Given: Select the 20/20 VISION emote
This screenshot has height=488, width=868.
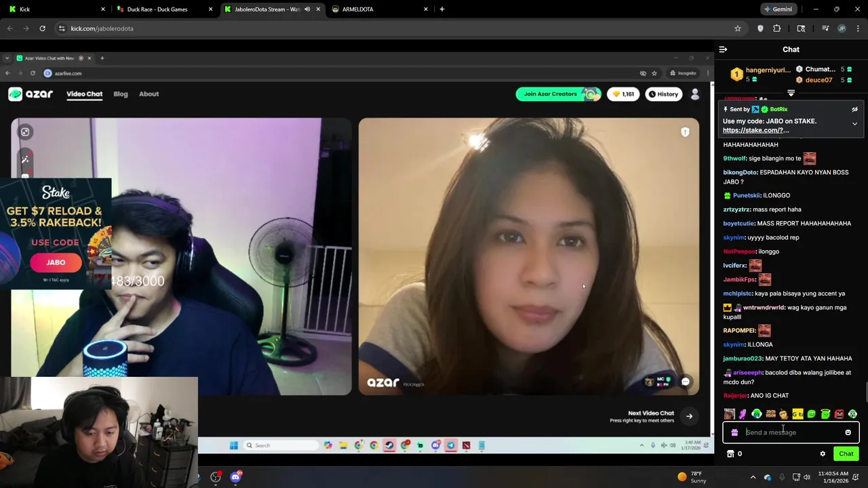Looking at the screenshot, I should [x=770, y=414].
